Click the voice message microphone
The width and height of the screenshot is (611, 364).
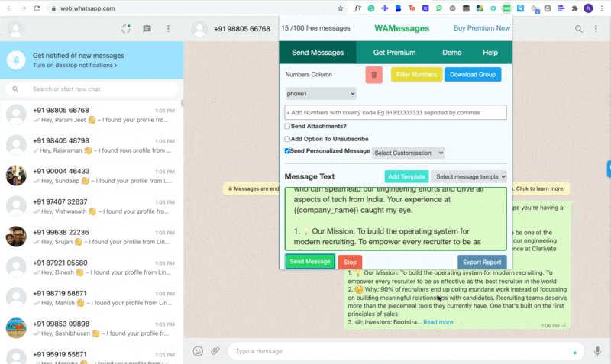[597, 351]
